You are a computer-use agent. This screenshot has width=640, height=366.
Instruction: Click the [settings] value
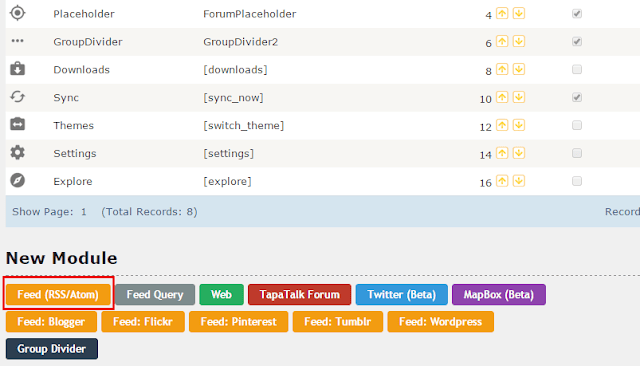pyautogui.click(x=228, y=153)
